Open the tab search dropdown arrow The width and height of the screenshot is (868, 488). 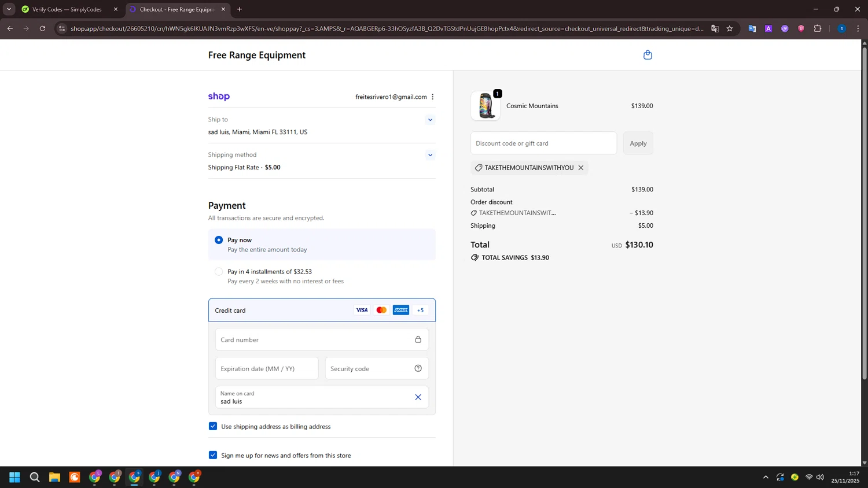pos(9,9)
